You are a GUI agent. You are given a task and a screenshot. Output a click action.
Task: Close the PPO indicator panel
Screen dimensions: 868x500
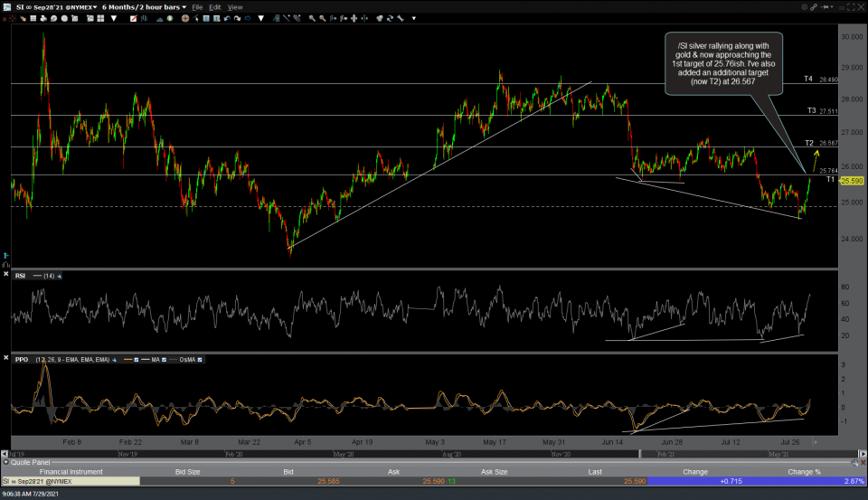[7, 359]
